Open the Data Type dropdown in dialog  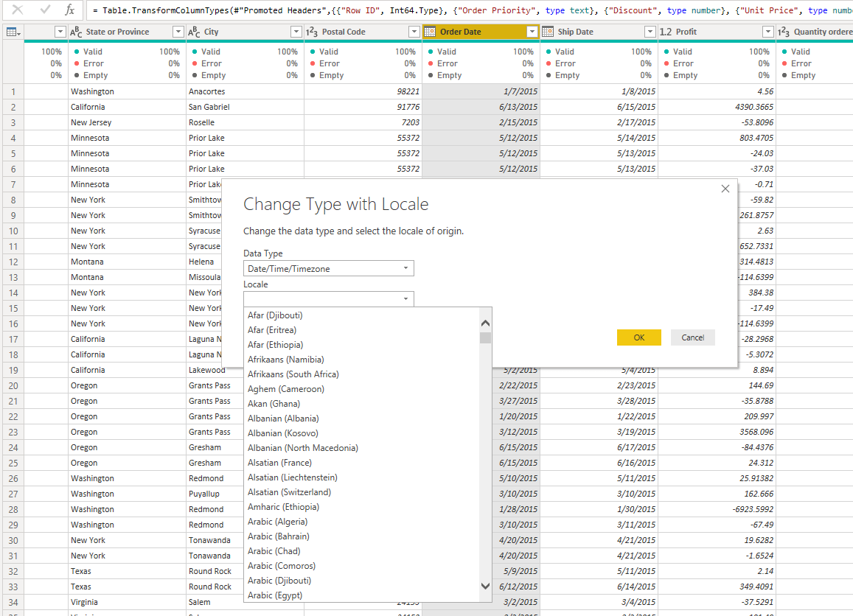click(x=329, y=269)
